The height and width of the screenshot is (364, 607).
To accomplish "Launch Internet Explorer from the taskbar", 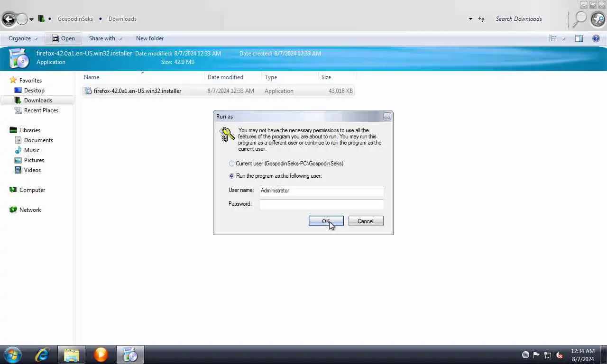I will pyautogui.click(x=42, y=355).
